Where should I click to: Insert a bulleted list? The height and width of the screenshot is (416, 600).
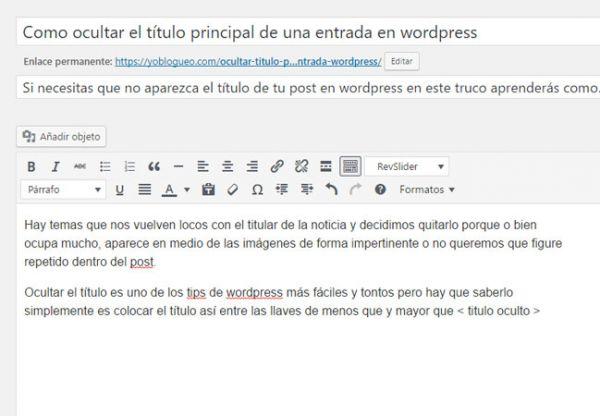coord(105,166)
